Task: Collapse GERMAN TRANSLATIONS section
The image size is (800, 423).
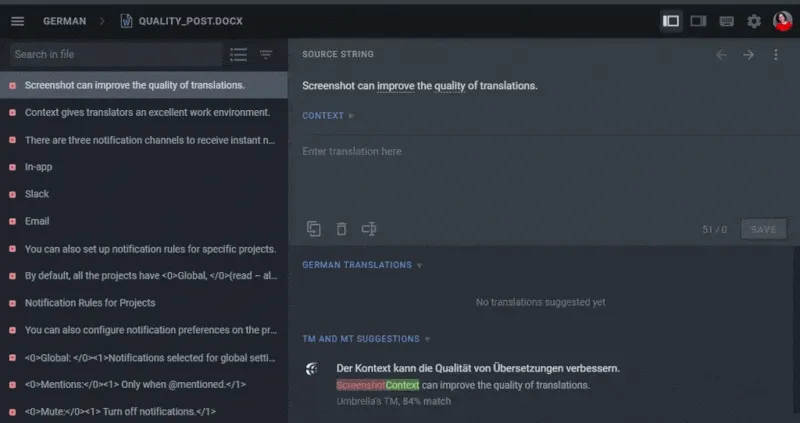Action: 362,265
